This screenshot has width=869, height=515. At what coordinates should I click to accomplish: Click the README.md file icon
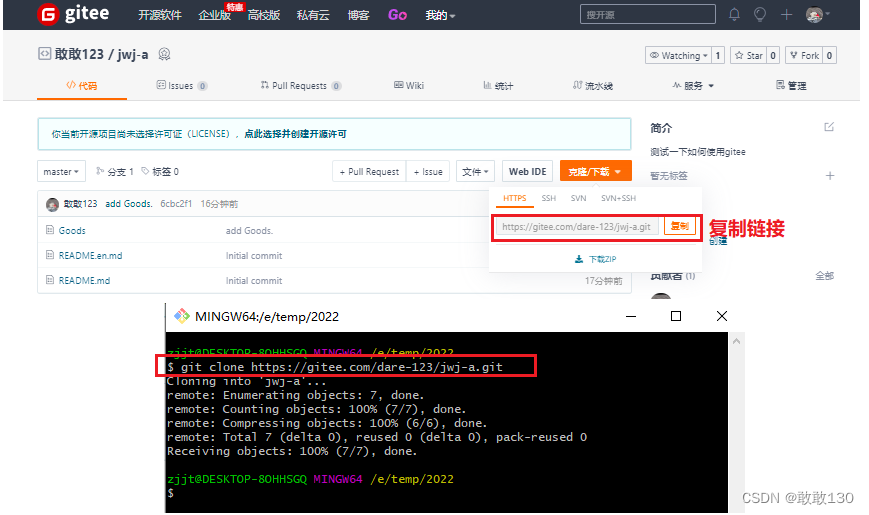[x=50, y=280]
